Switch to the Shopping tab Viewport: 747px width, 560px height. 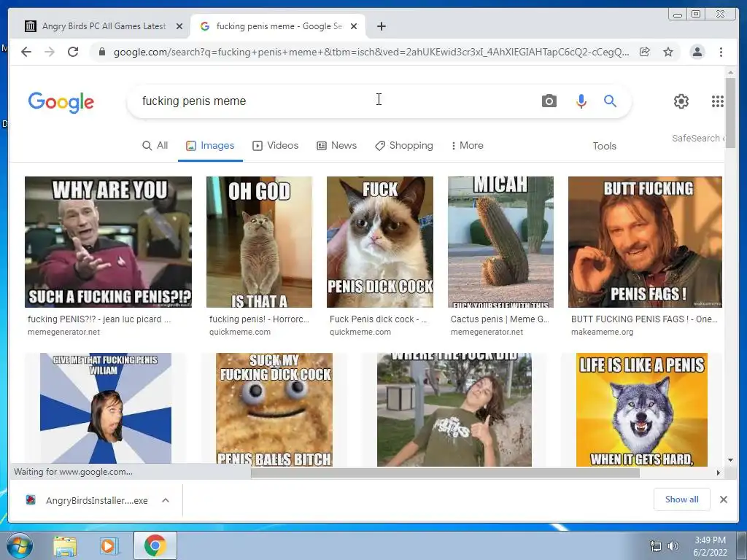click(404, 146)
